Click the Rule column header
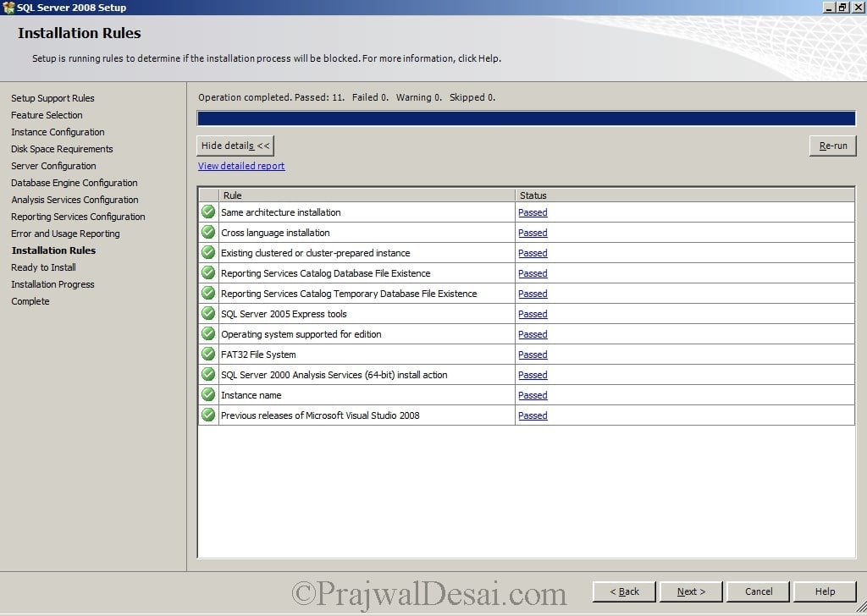The image size is (867, 616). coord(367,195)
